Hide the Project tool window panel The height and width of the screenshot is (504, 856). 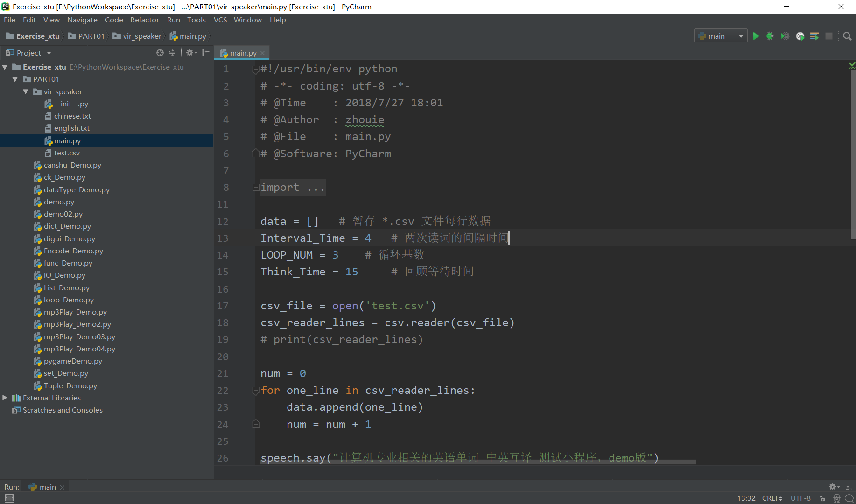coord(205,53)
